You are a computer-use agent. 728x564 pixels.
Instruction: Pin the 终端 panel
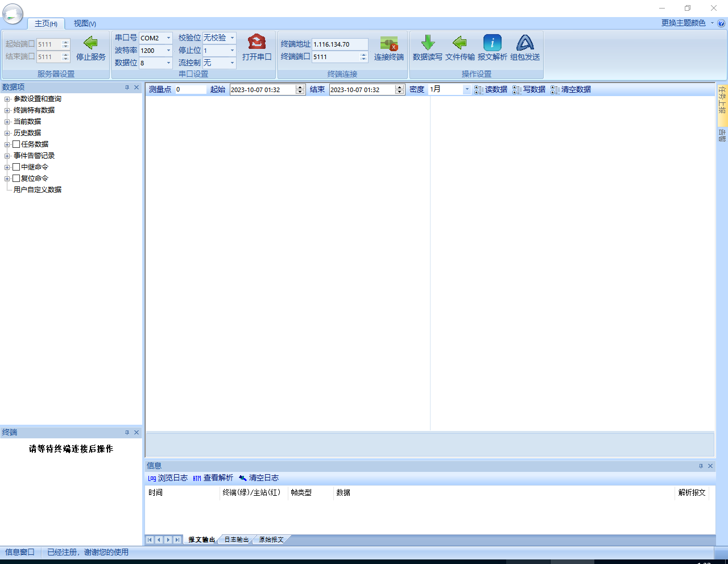pos(127,433)
